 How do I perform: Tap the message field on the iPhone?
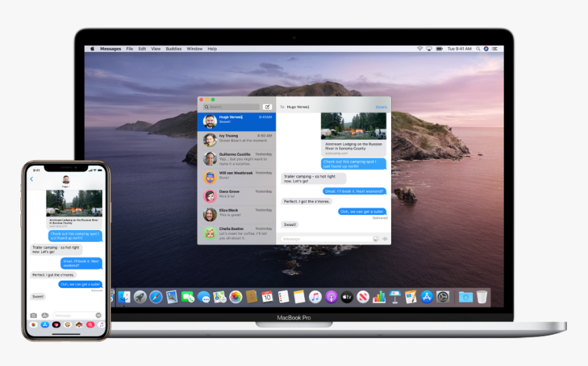77,315
